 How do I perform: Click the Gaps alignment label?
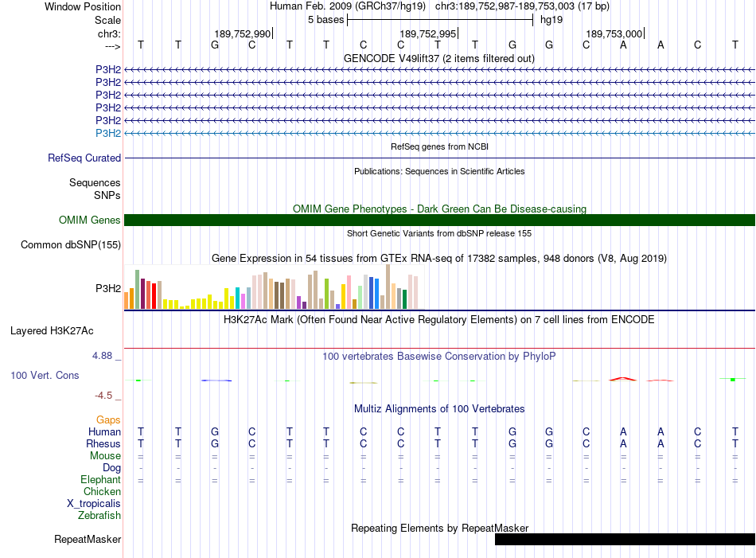(108, 419)
